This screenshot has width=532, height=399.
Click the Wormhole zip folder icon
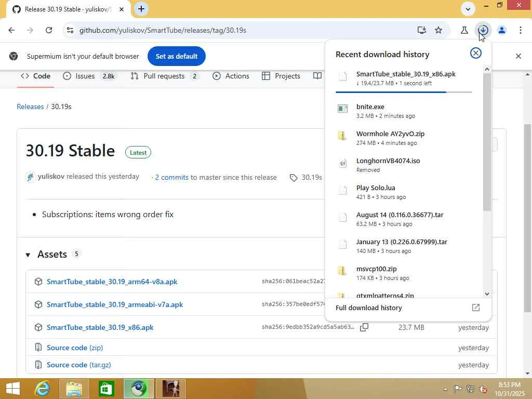click(x=342, y=136)
